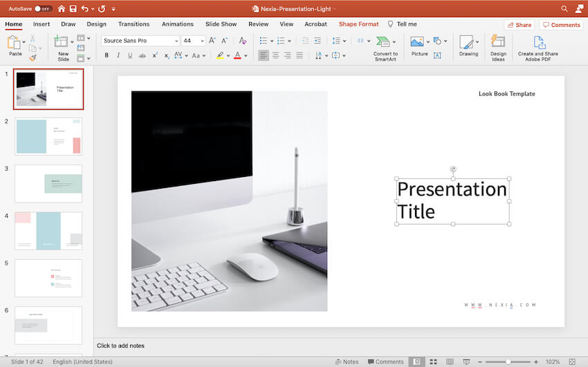
Task: Toggle the AutoSave switch
Action: pyautogui.click(x=42, y=9)
